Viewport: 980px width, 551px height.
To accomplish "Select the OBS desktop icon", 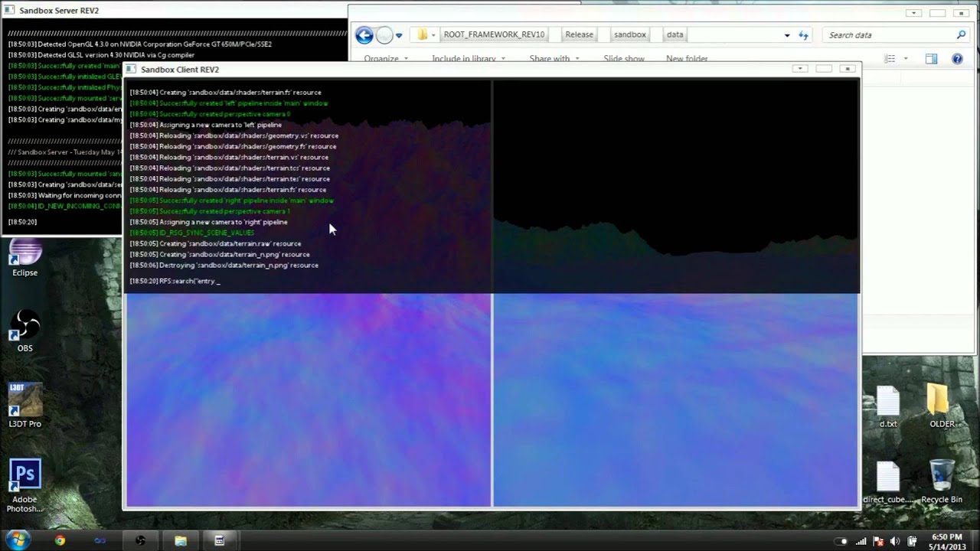I will pyautogui.click(x=24, y=331).
